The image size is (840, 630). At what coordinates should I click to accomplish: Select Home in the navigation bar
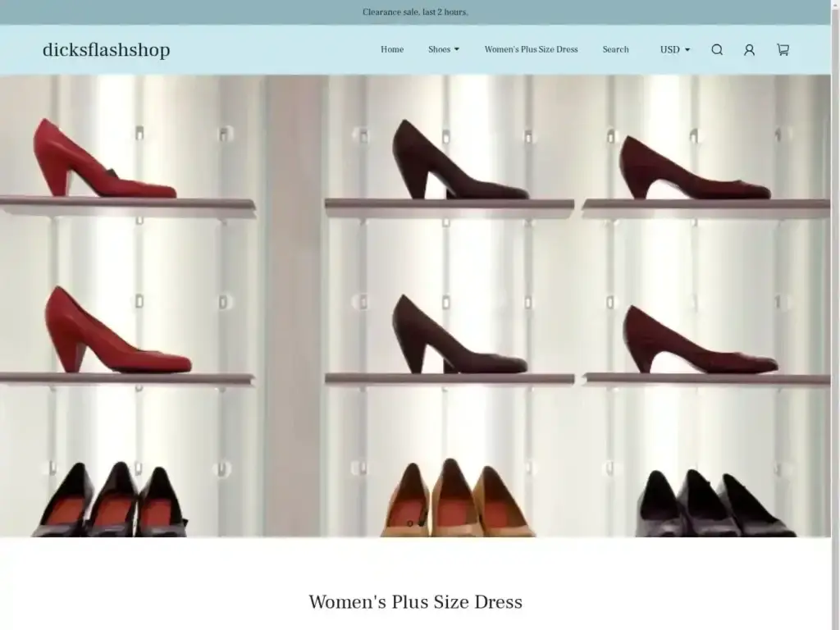[391, 49]
